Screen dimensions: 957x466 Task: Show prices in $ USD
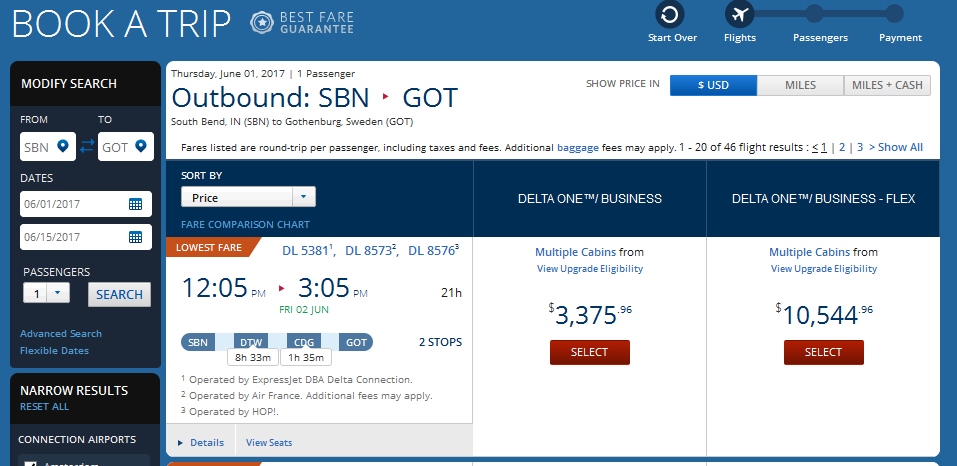click(x=713, y=85)
